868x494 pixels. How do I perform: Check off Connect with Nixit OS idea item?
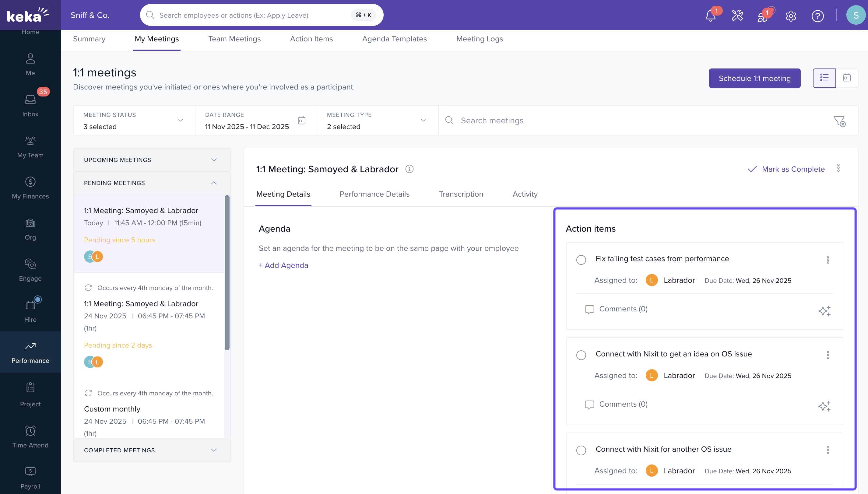coord(581,355)
